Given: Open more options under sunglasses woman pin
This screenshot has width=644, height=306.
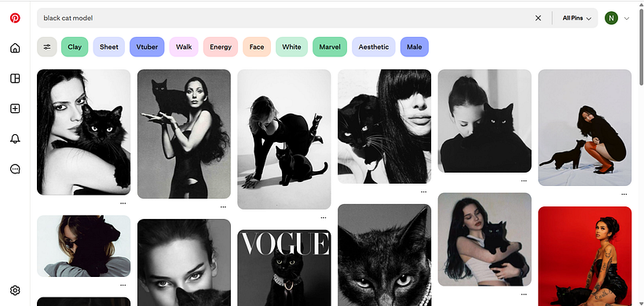Looking at the screenshot, I should click(x=123, y=285).
